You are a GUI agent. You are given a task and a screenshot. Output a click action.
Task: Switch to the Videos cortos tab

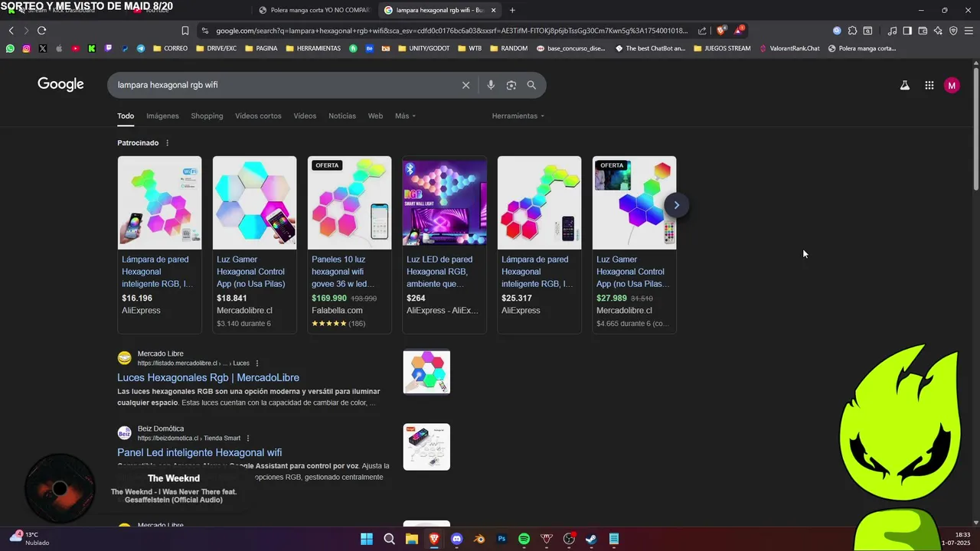pyautogui.click(x=258, y=116)
